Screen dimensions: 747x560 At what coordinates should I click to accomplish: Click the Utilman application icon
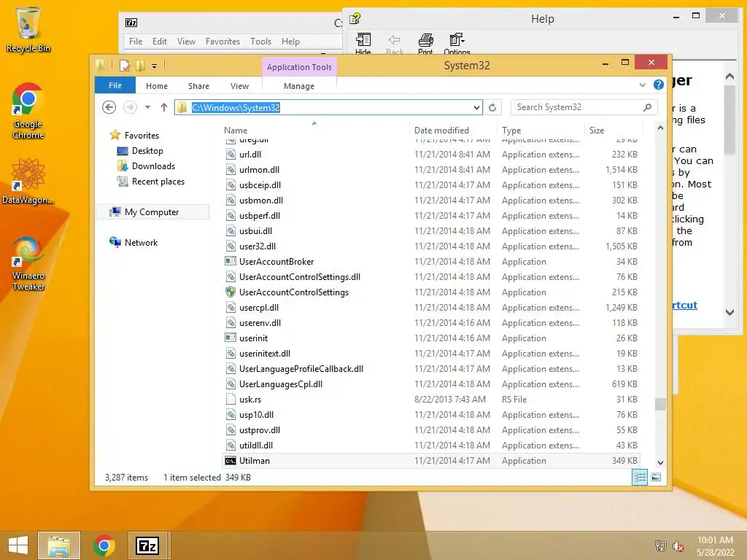231,461
